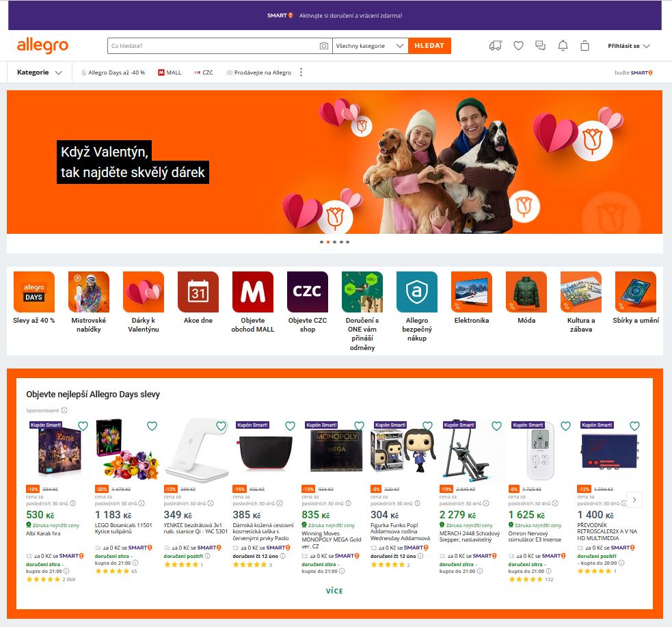
Task: Select the first banner carousel dot
Action: pyautogui.click(x=321, y=242)
